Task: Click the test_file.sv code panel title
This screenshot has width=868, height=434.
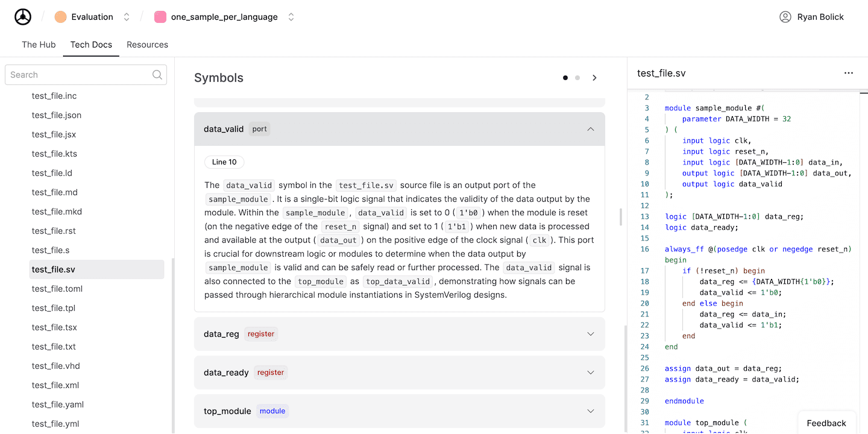Action: (x=661, y=73)
